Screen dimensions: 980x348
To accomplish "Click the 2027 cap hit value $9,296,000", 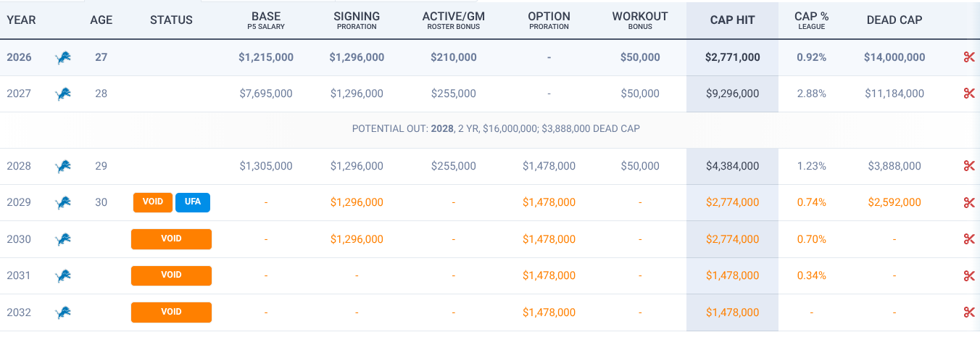I will [732, 94].
